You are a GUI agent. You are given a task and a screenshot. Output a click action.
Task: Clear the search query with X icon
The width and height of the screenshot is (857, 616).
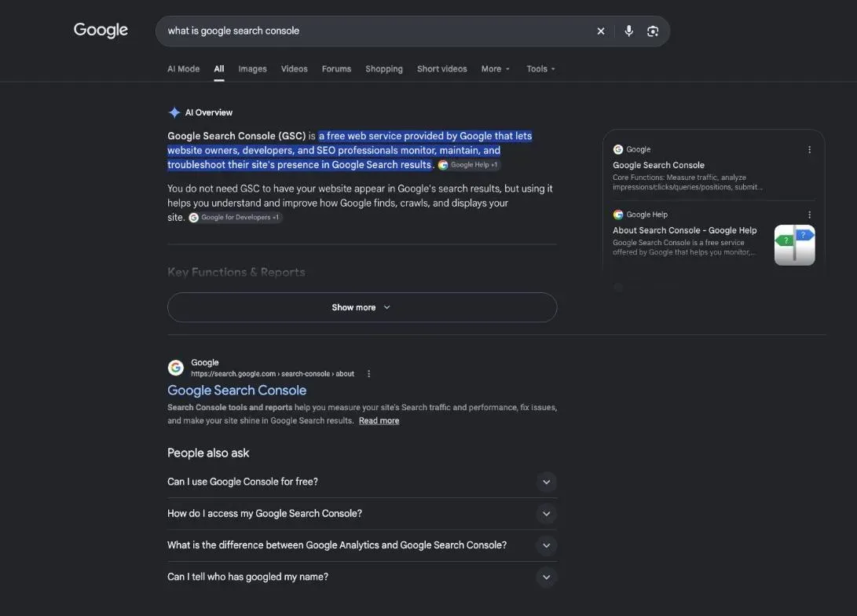tap(601, 31)
